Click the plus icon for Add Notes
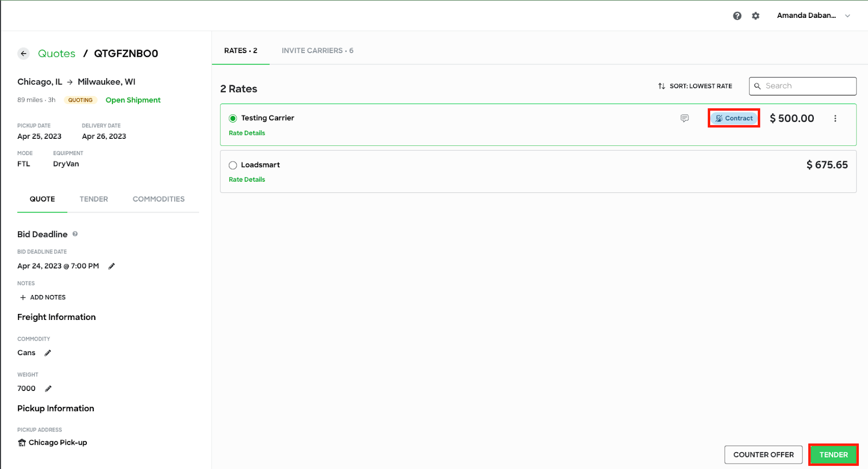 coord(23,298)
